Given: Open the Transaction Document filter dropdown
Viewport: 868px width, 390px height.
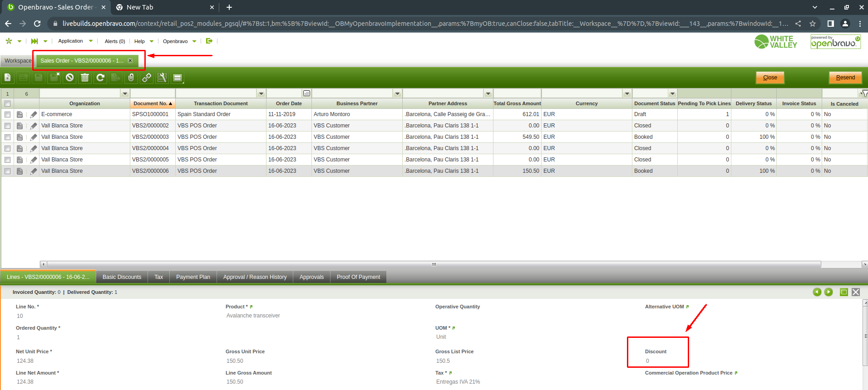Looking at the screenshot, I should pyautogui.click(x=261, y=93).
